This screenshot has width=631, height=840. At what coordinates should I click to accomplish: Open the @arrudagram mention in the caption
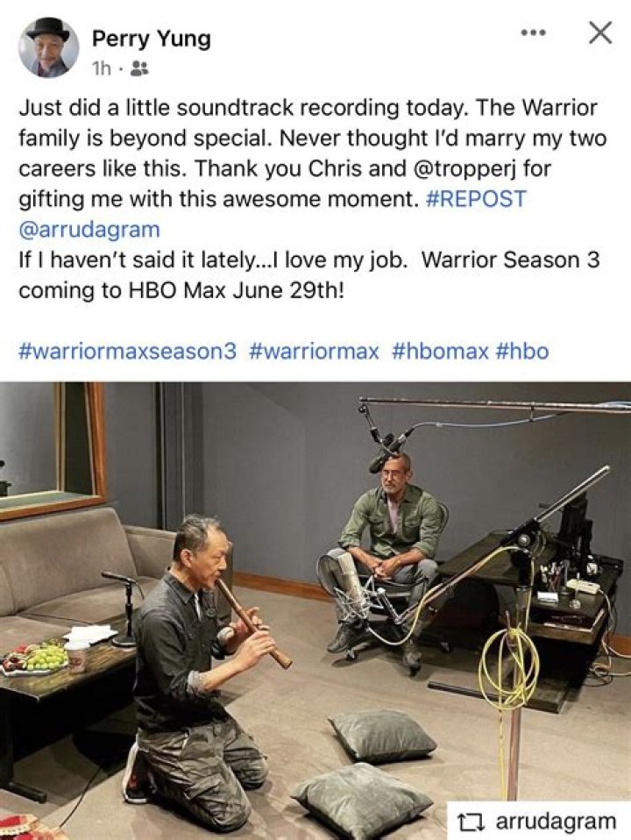pos(89,229)
